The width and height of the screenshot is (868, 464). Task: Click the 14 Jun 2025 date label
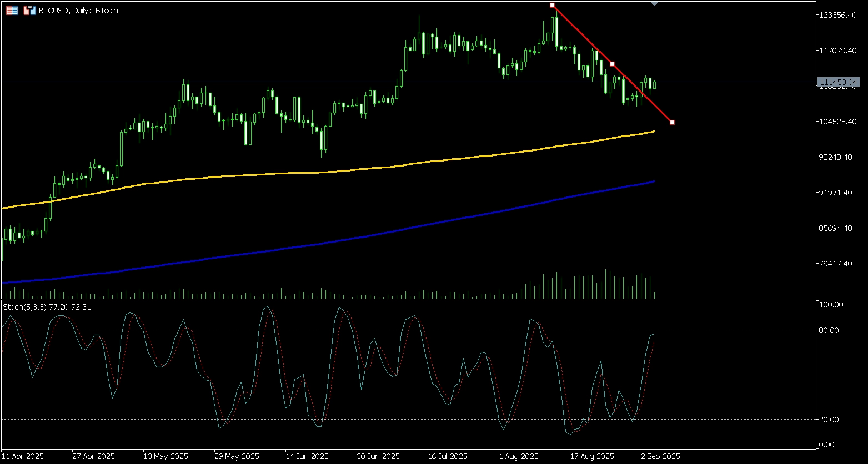click(x=308, y=456)
